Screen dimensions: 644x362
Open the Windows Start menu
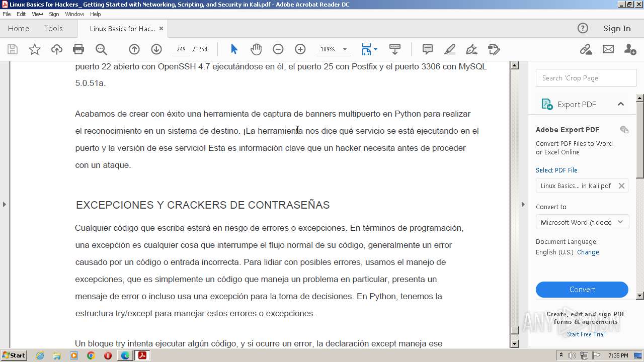[14, 355]
